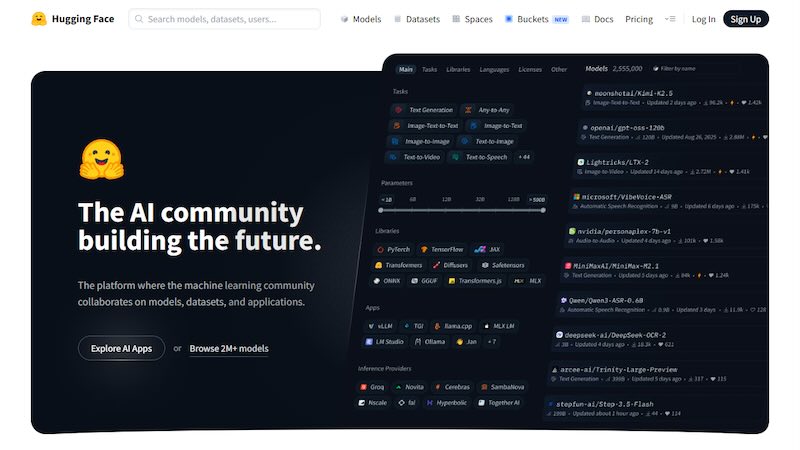
Task: Click the TensorFlow library icon
Action: tap(424, 249)
